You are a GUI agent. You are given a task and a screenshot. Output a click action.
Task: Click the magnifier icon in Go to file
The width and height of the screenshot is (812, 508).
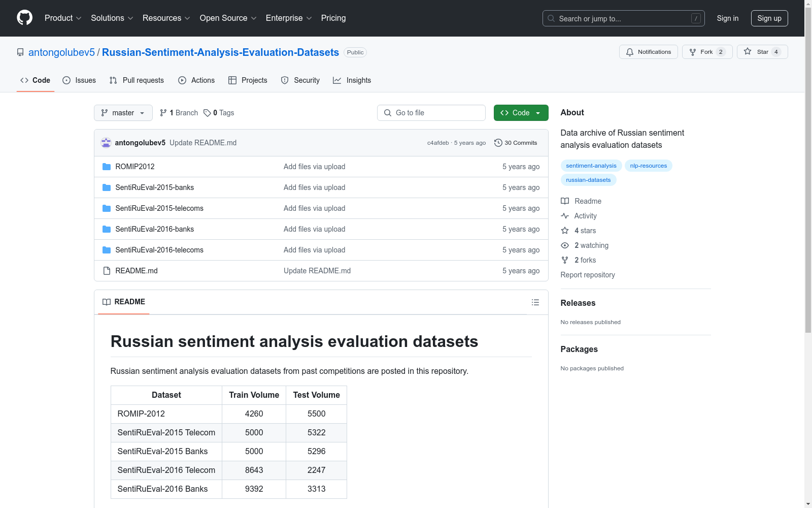click(x=388, y=113)
